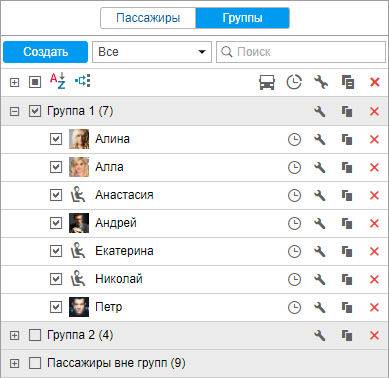Click the copy icon in header toolbar
The width and height of the screenshot is (389, 378).
click(x=348, y=82)
